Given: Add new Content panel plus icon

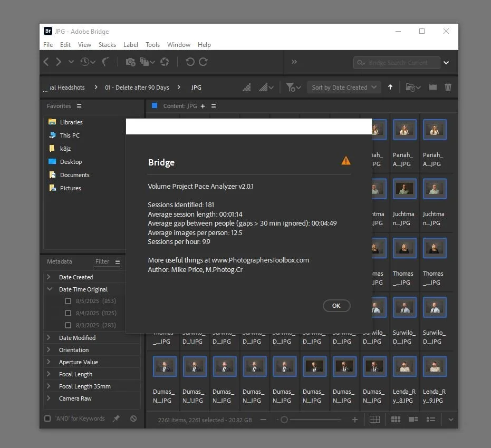Looking at the screenshot, I should tap(203, 106).
